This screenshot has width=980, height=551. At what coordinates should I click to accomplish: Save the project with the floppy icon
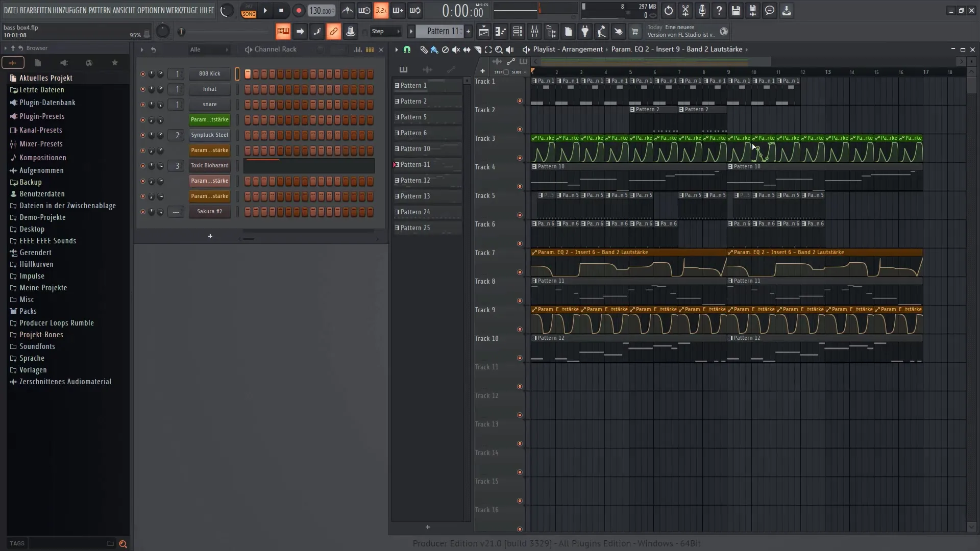(736, 10)
